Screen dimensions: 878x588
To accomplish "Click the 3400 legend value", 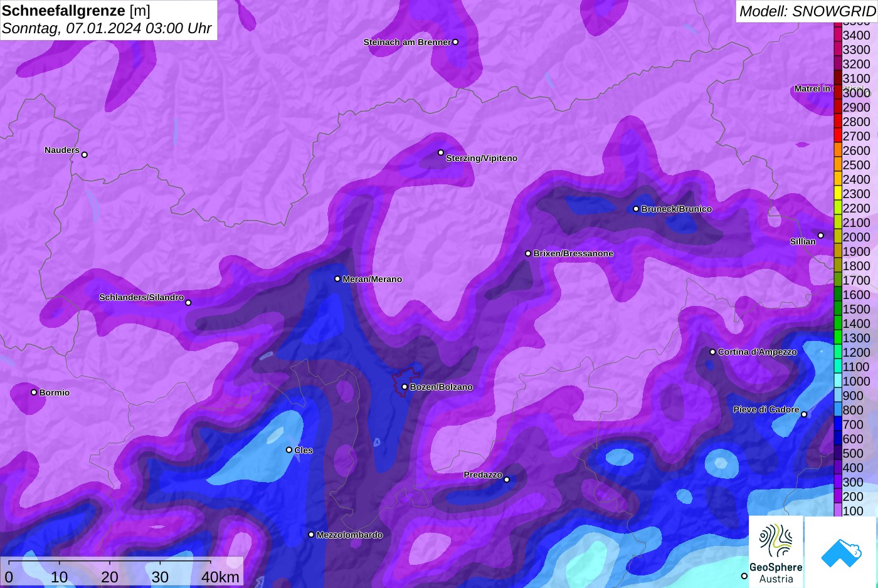I will (x=857, y=35).
